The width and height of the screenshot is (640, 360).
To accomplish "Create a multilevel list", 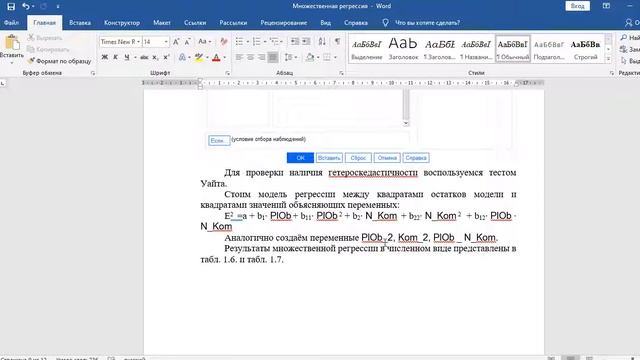I will [274, 42].
